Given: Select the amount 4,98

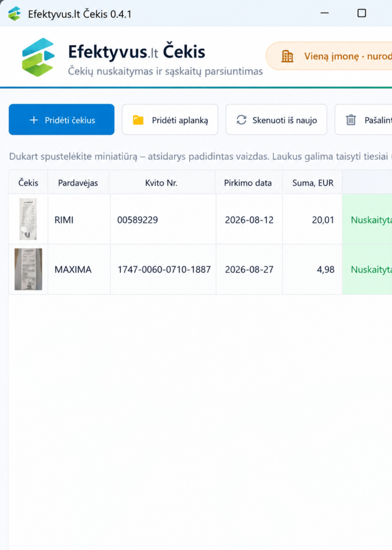Looking at the screenshot, I should pyautogui.click(x=313, y=270).
